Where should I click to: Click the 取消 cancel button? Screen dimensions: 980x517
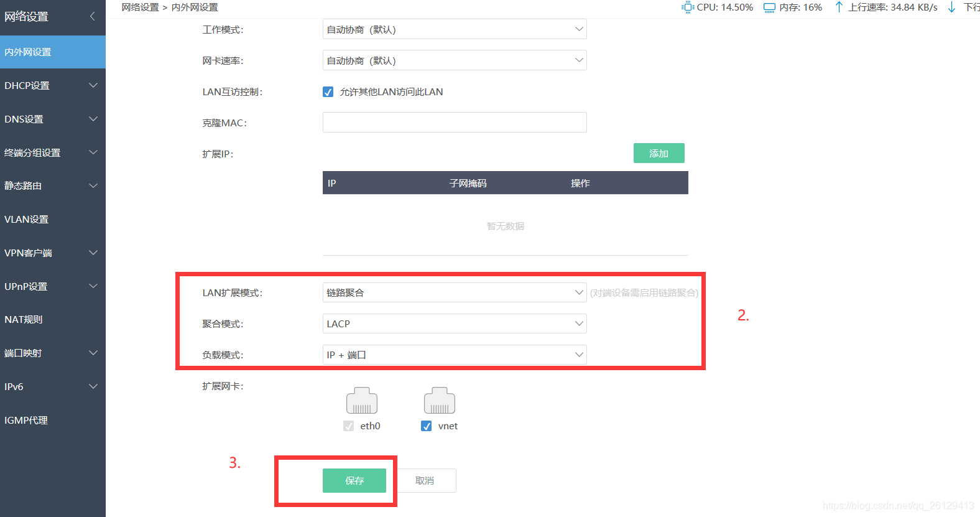(425, 480)
